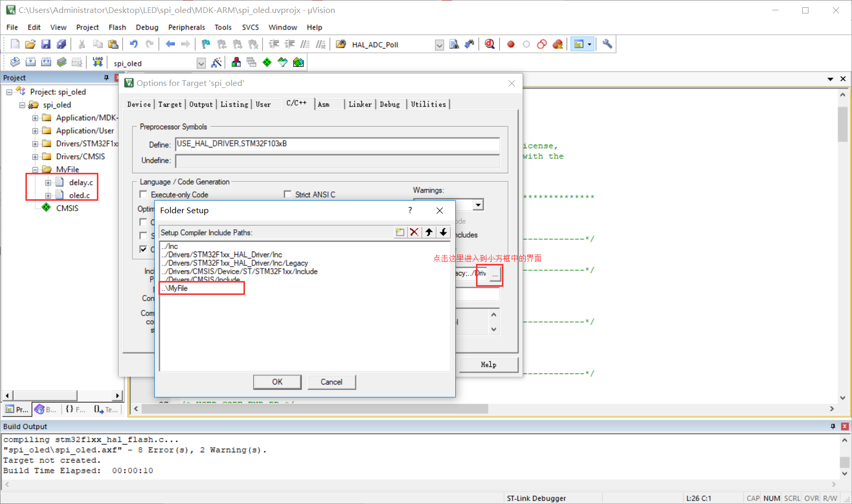Click the Rebuild all target files icon
This screenshot has width=852, height=504.
click(x=46, y=63)
